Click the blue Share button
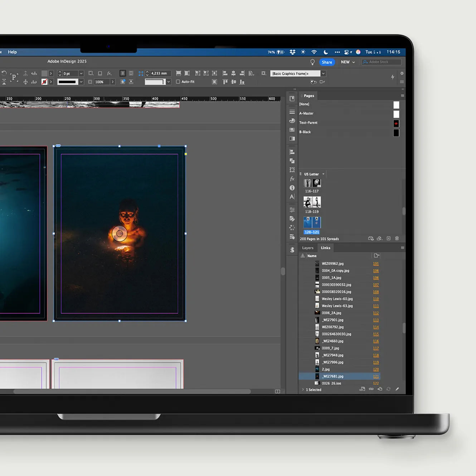Viewport: 476px width, 476px height. tap(327, 62)
